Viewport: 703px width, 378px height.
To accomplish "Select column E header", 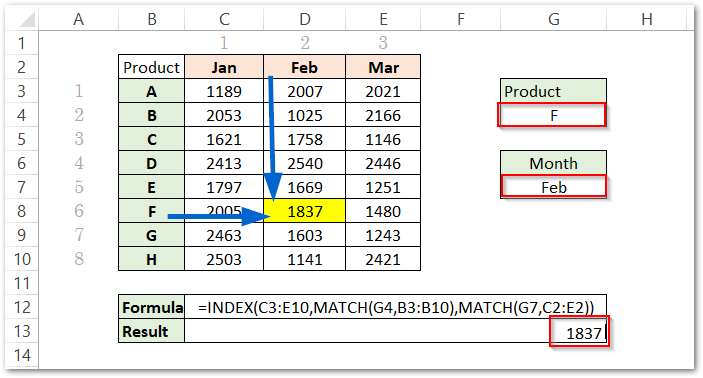I will pyautogui.click(x=383, y=19).
